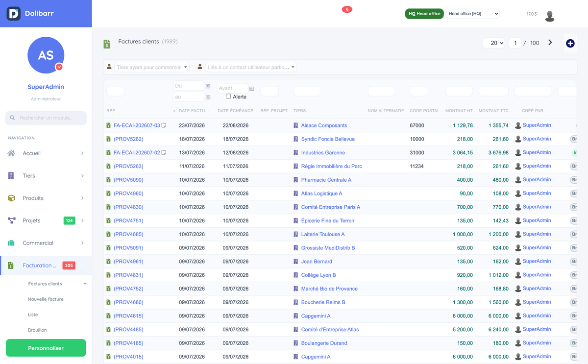Click the Tiers filter input field
The width and height of the screenshot is (588, 364).
tap(307, 91)
